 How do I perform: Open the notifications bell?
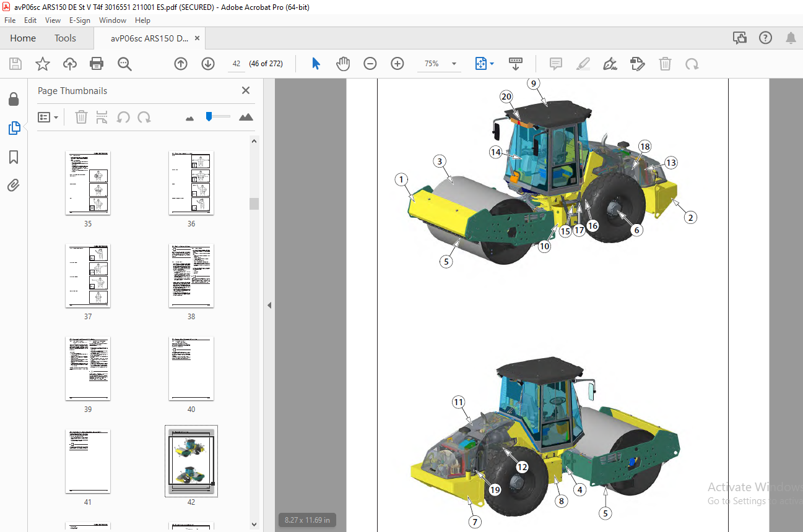tap(791, 38)
